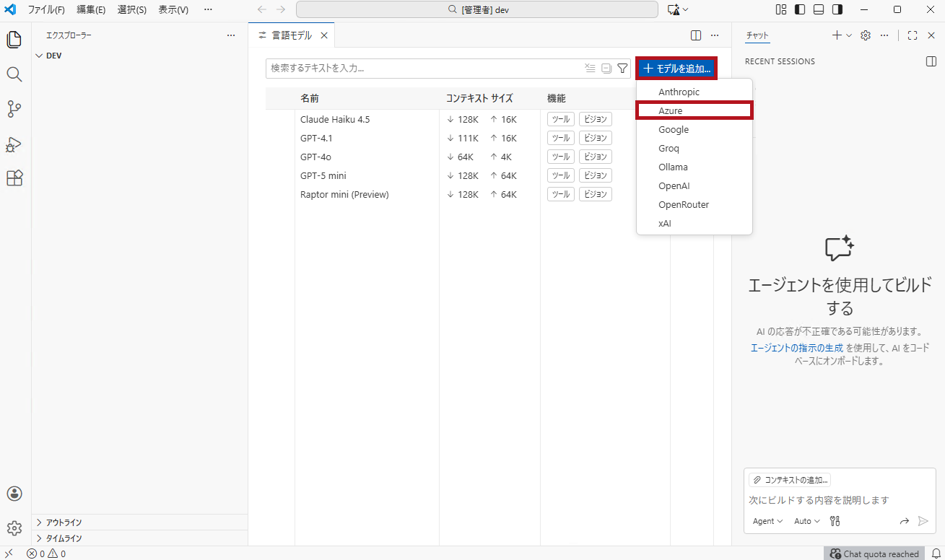Toggle the bottom panel visibility
Screen dimensions: 945x560
[818, 9]
